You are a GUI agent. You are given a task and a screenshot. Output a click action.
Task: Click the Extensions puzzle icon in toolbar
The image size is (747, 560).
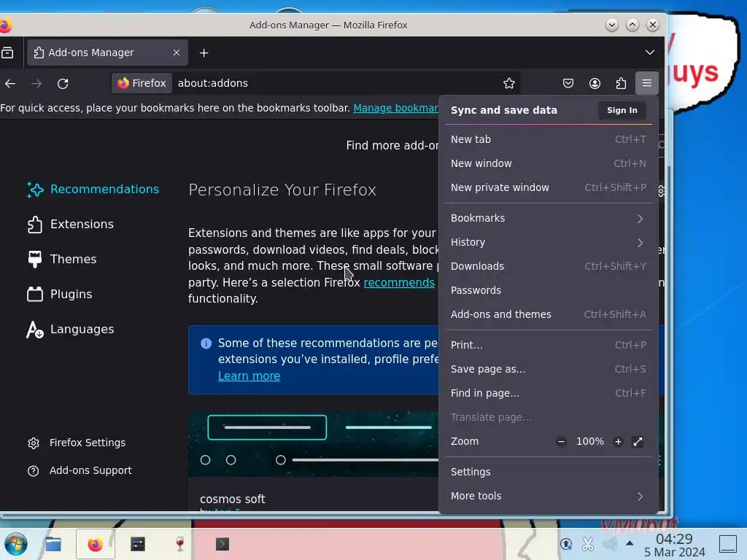621,83
